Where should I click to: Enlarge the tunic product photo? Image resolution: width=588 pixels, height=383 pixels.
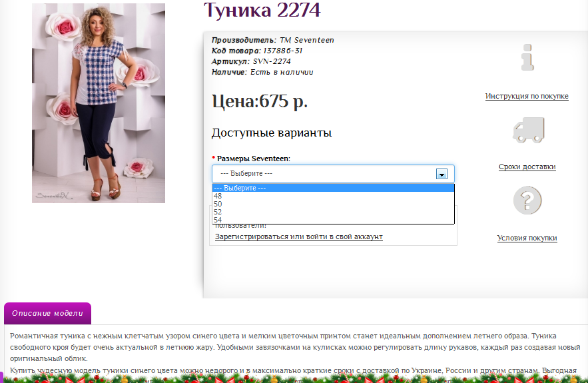click(x=99, y=103)
